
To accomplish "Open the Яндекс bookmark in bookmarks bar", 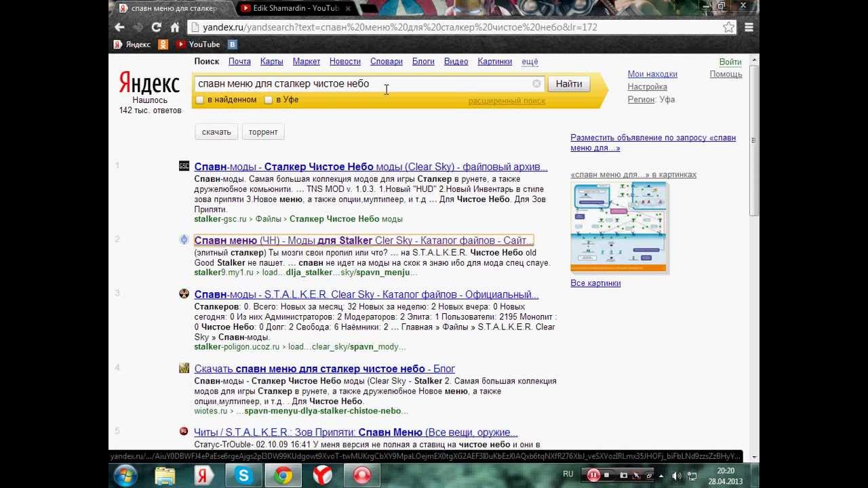I will coord(132,44).
